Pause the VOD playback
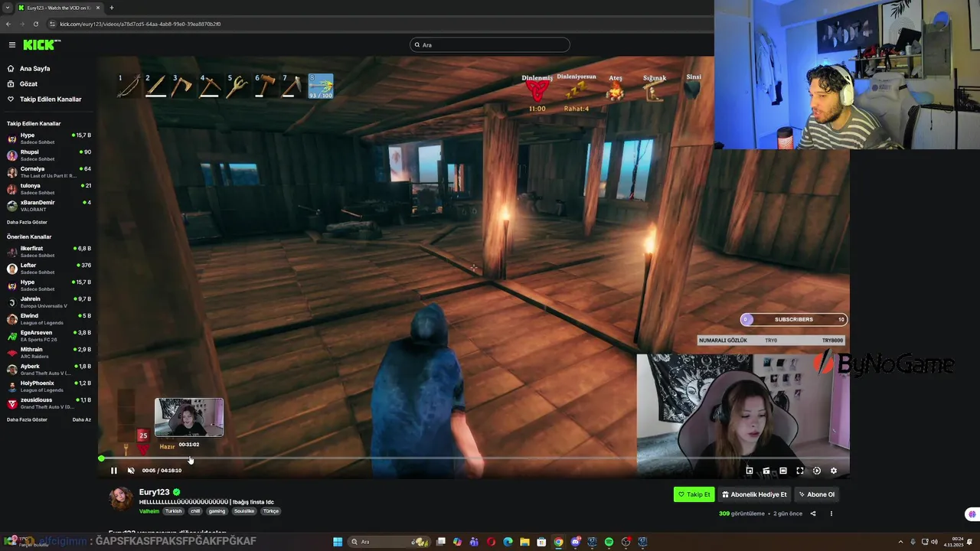 point(113,471)
